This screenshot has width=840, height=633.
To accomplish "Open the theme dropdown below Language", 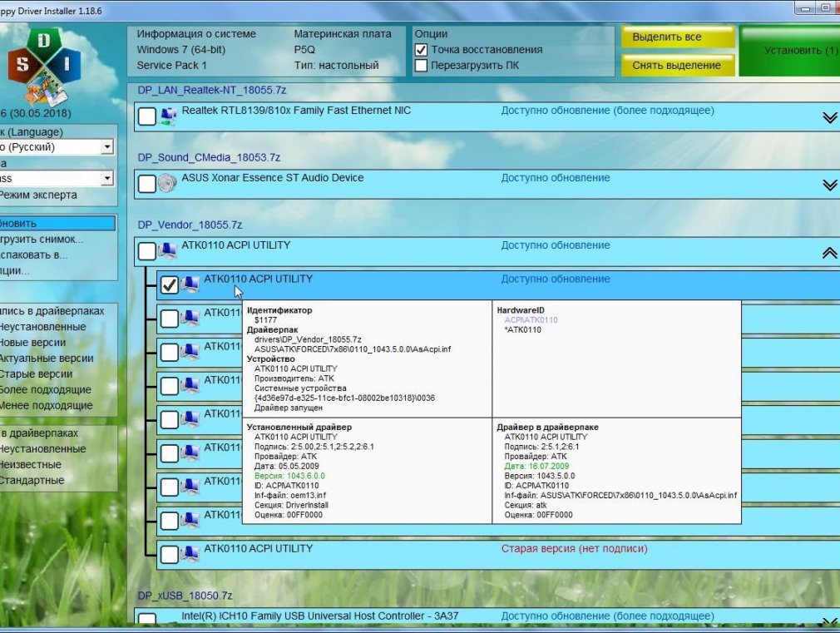I will pos(107,178).
